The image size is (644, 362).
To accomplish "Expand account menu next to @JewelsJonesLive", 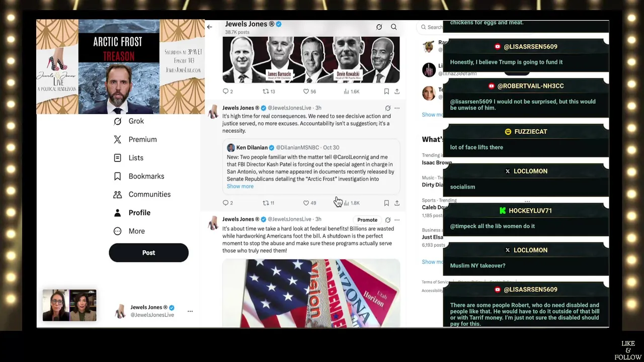I will 190,311.
